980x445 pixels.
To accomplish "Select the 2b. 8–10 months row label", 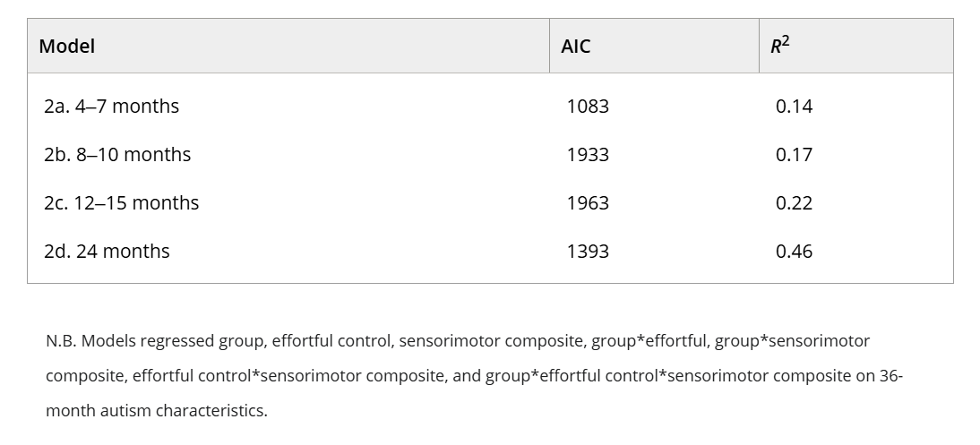I will point(117,154).
